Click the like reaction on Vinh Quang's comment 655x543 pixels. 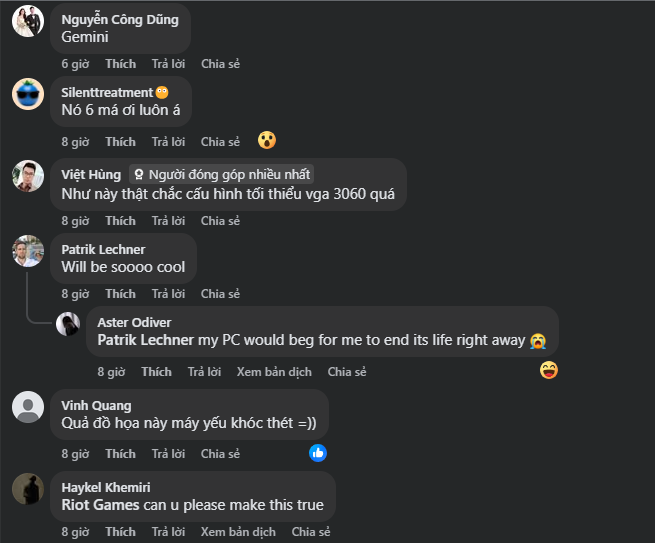318,452
